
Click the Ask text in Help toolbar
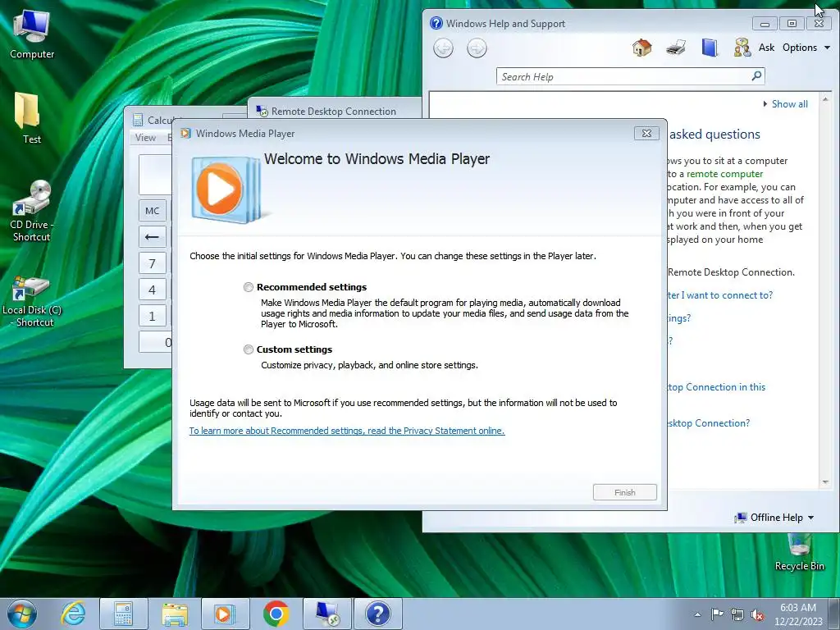point(766,48)
